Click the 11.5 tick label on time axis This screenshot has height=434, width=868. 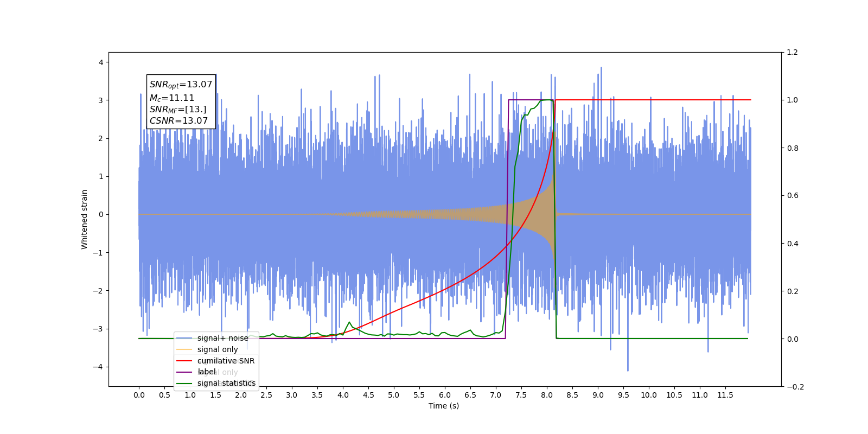pos(725,395)
